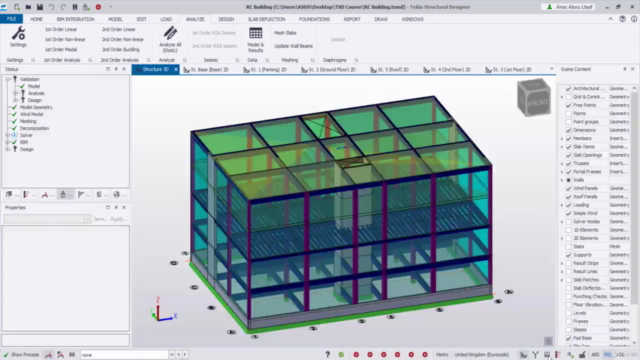Open Model & Results data table
Image resolution: width=640 pixels, height=360 pixels.
pyautogui.click(x=256, y=39)
